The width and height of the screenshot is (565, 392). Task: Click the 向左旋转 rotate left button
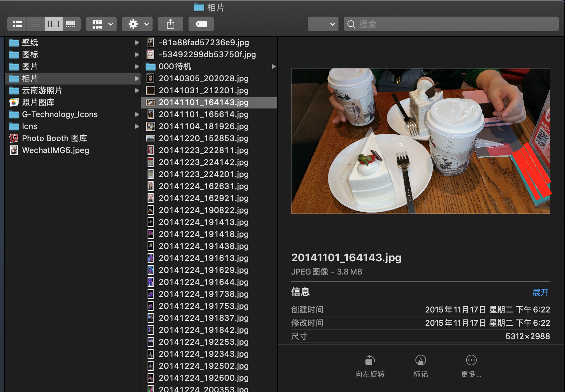[x=370, y=366]
